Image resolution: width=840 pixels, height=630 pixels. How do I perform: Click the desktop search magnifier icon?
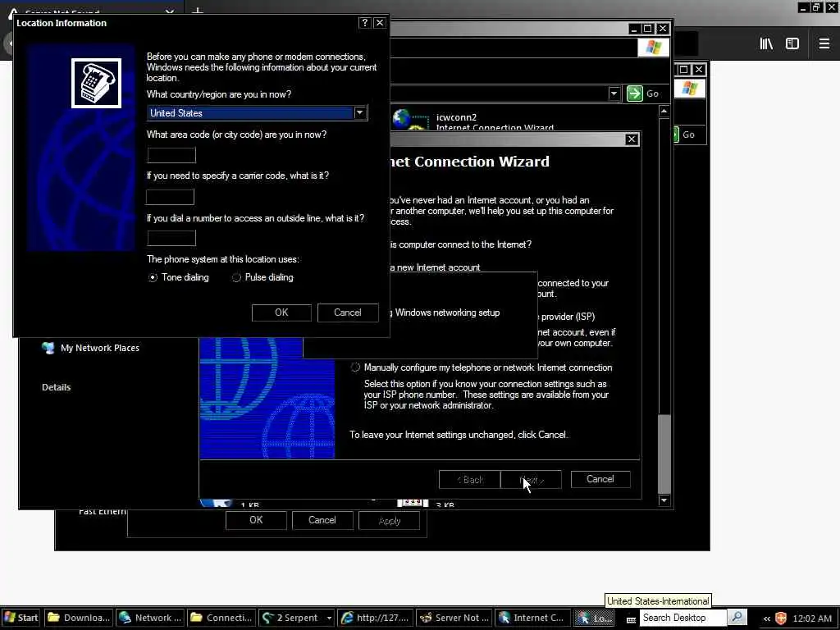pos(737,618)
